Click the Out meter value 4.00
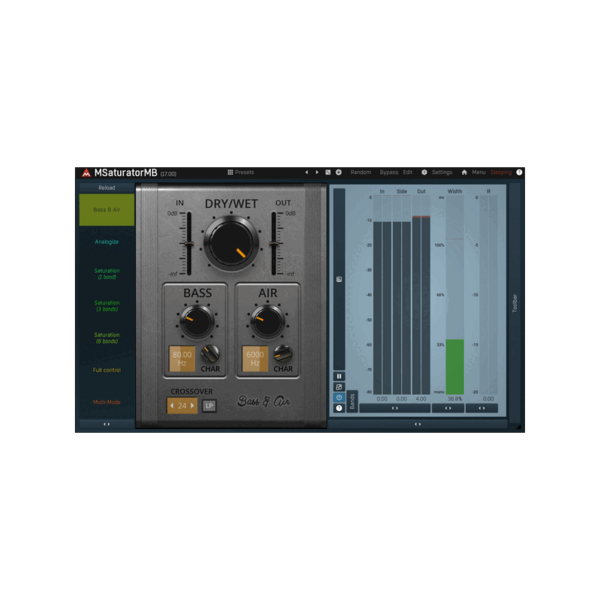Image resolution: width=600 pixels, height=600 pixels. 421,399
